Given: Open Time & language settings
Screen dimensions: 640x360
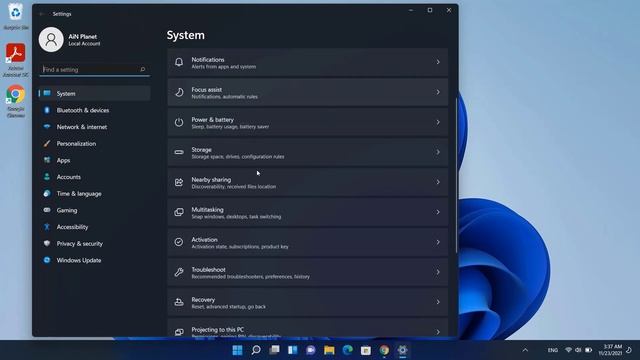Looking at the screenshot, I should [95, 193].
